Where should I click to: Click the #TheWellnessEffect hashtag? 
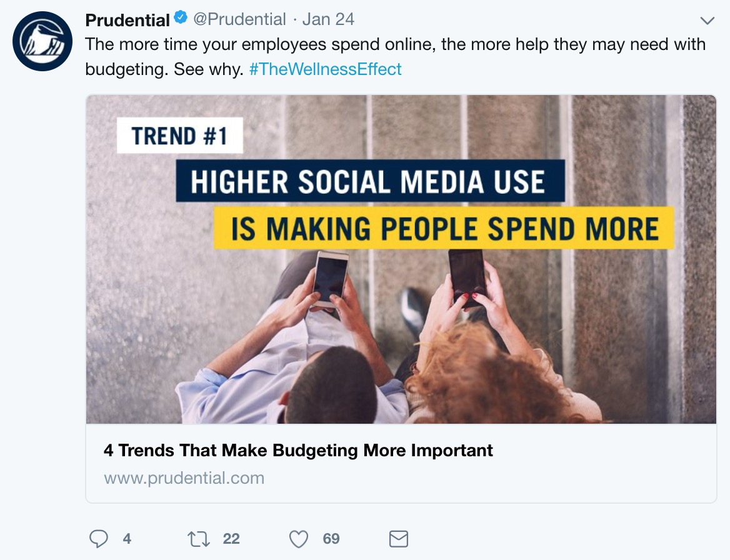(325, 69)
